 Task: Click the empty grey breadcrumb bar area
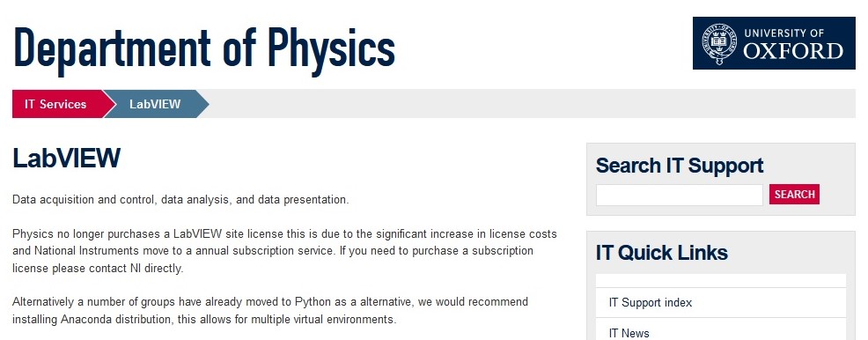click(x=532, y=104)
